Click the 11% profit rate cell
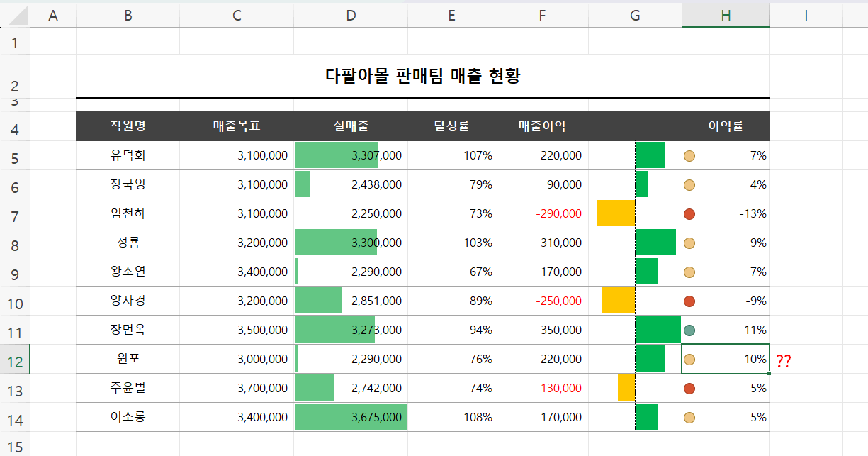 [x=726, y=330]
